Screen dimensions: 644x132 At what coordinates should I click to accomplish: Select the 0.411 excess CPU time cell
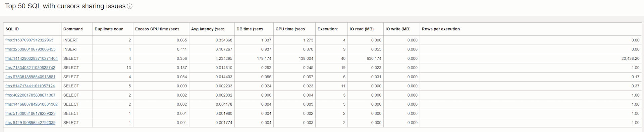click(x=161, y=49)
